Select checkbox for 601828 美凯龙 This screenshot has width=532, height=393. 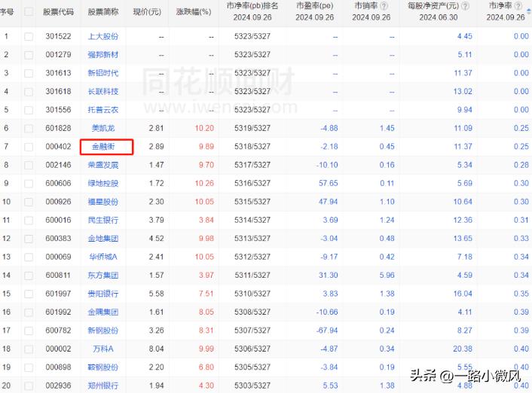click(29, 129)
